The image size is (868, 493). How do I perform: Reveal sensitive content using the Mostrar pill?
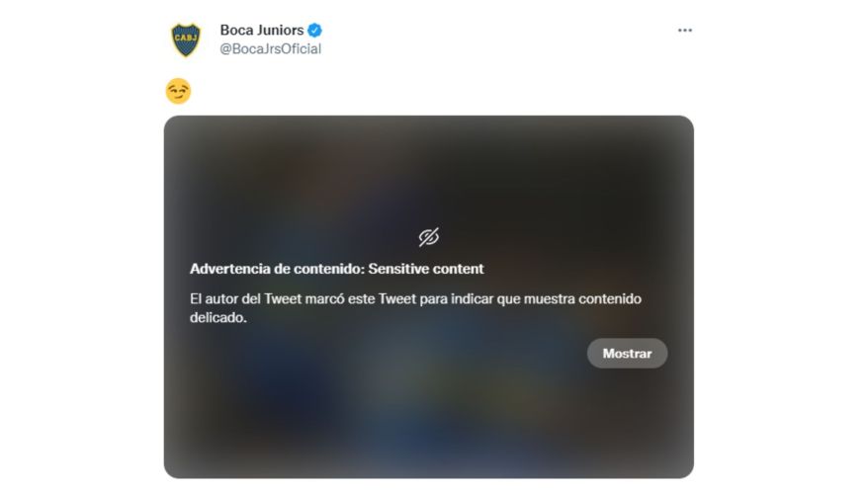point(627,353)
